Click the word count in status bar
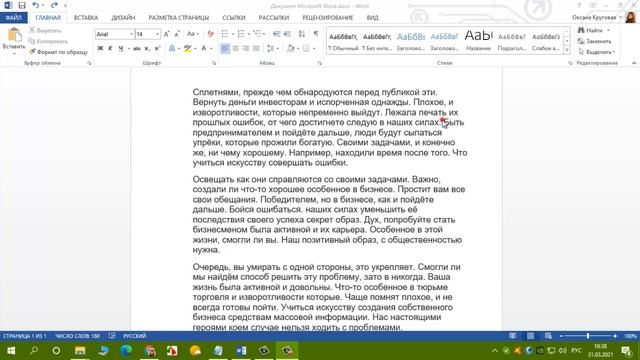The height and width of the screenshot is (360, 640). 77,336
